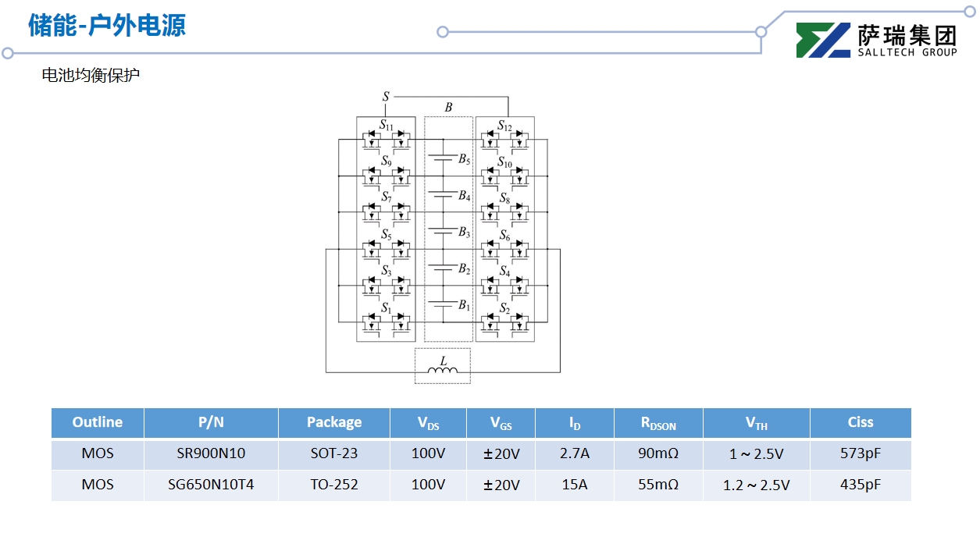Click the Outline column header
980x551 pixels.
(98, 422)
